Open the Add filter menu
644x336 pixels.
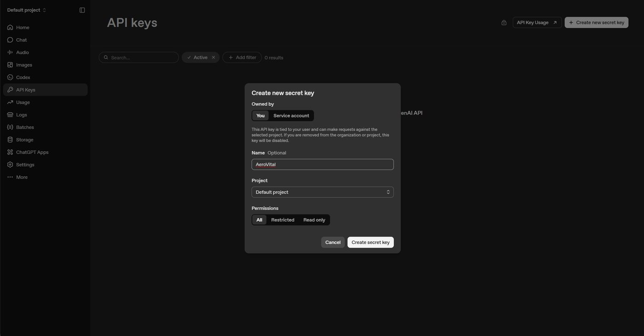pyautogui.click(x=242, y=58)
